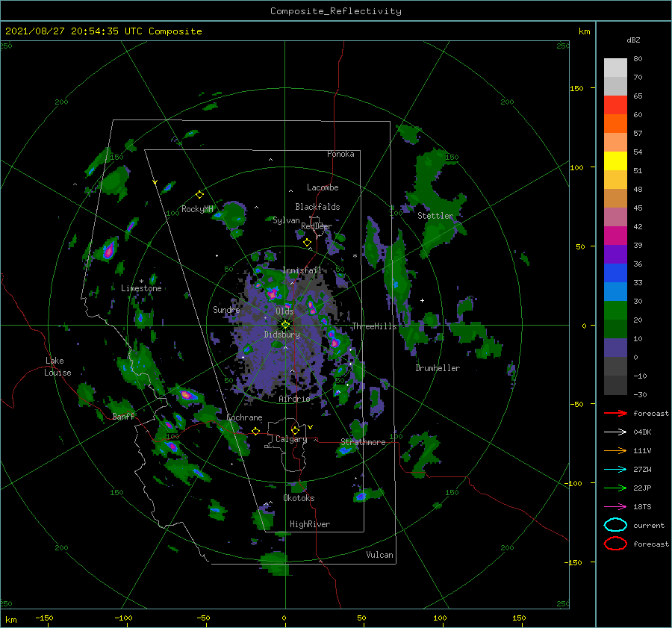The height and width of the screenshot is (628, 672).
Task: Click the Okotoks label
Action: [299, 498]
